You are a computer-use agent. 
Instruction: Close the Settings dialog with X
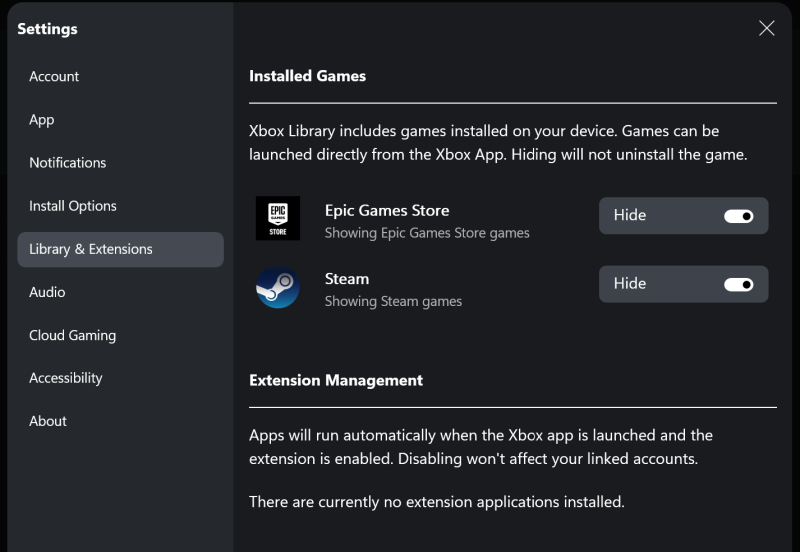coord(766,29)
